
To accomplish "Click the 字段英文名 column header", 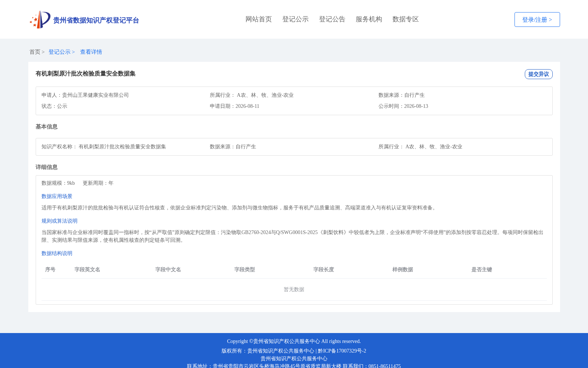I will pyautogui.click(x=87, y=269).
